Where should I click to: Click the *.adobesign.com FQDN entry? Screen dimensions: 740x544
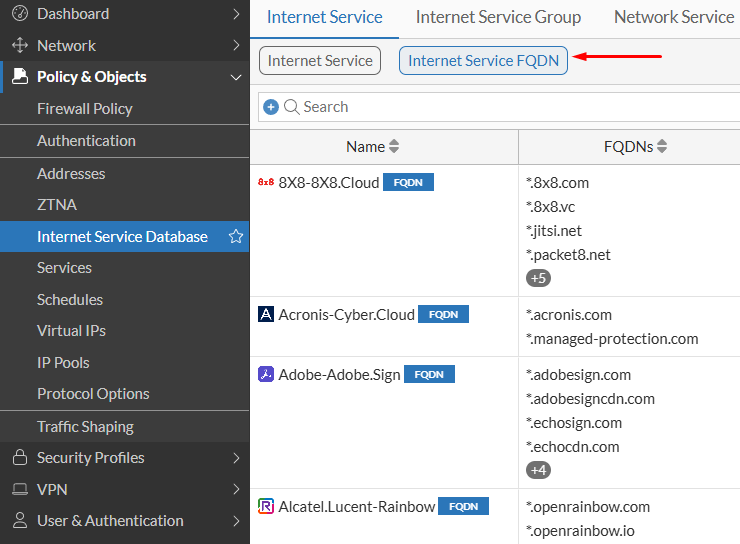579,375
